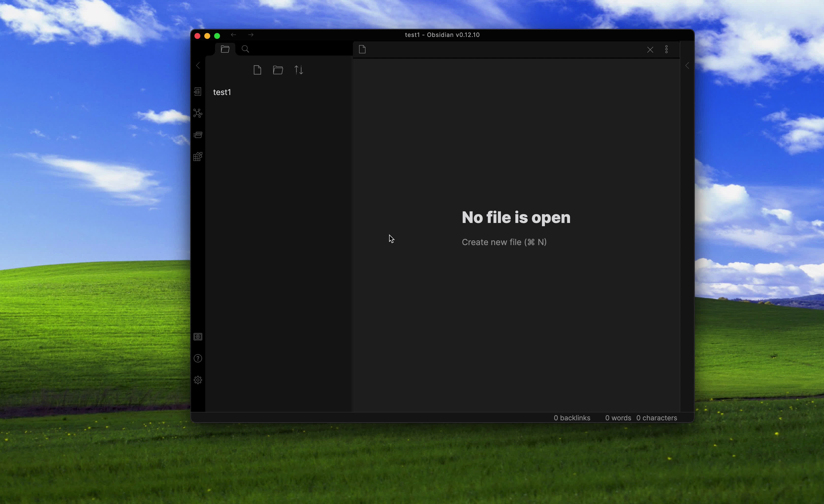
Task: Create a new folder icon
Action: point(278,70)
